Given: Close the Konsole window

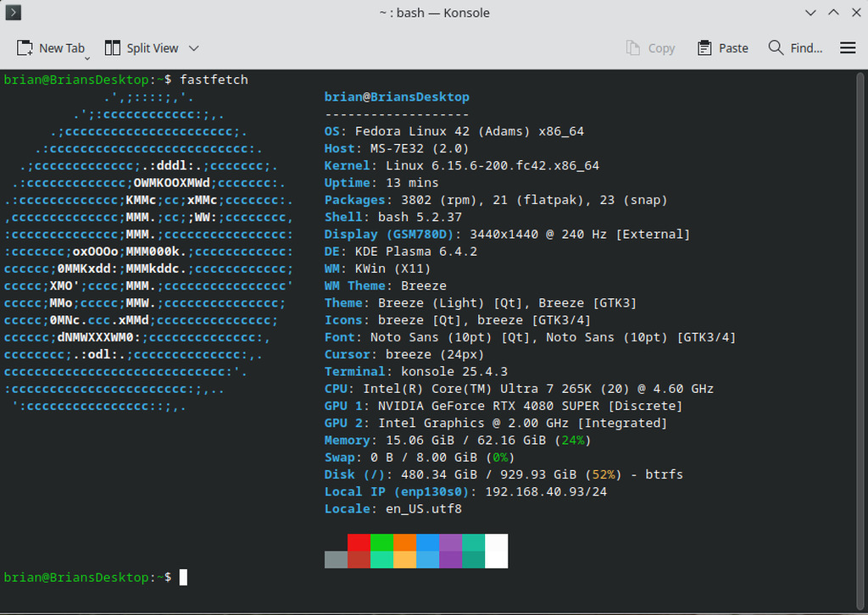Looking at the screenshot, I should click(x=854, y=13).
